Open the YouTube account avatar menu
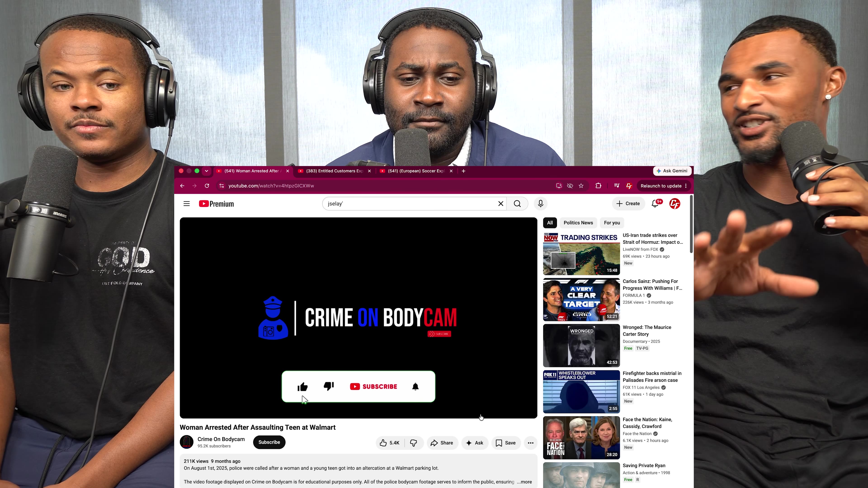The image size is (868, 488). 675,204
